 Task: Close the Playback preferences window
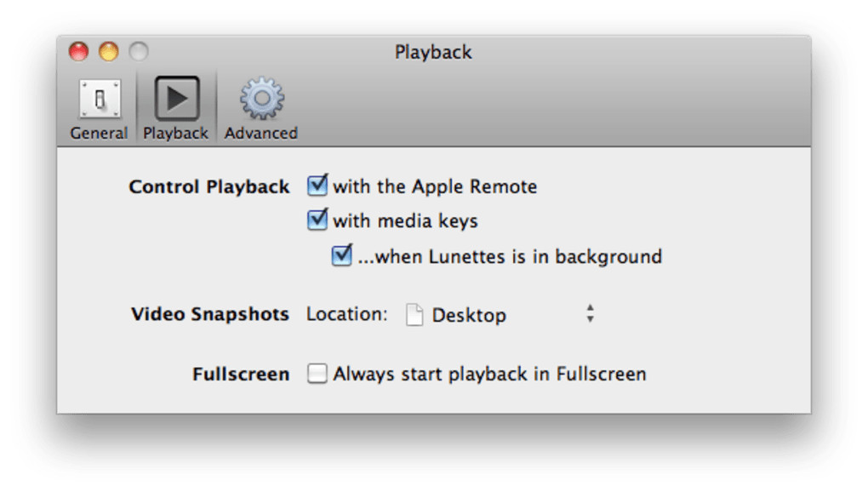78,52
